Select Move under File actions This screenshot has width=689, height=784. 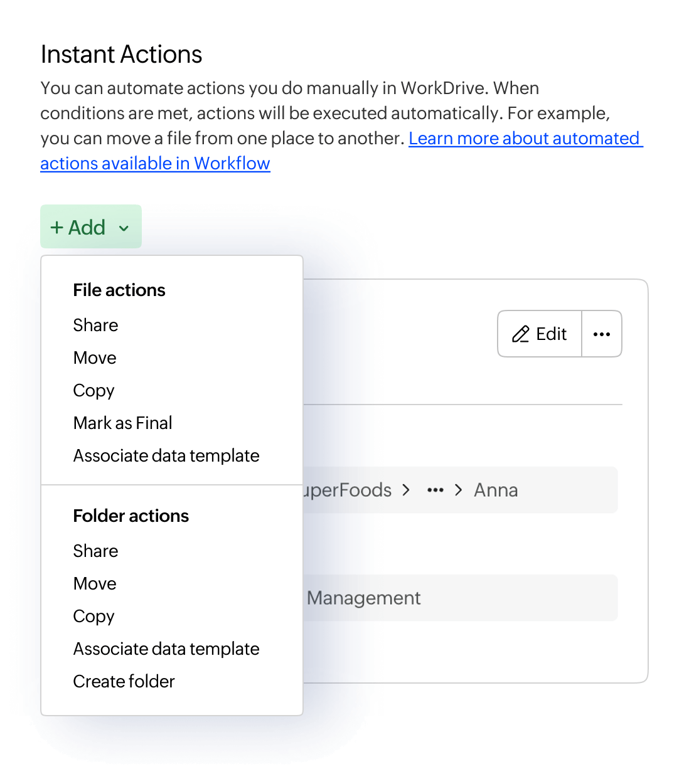95,358
